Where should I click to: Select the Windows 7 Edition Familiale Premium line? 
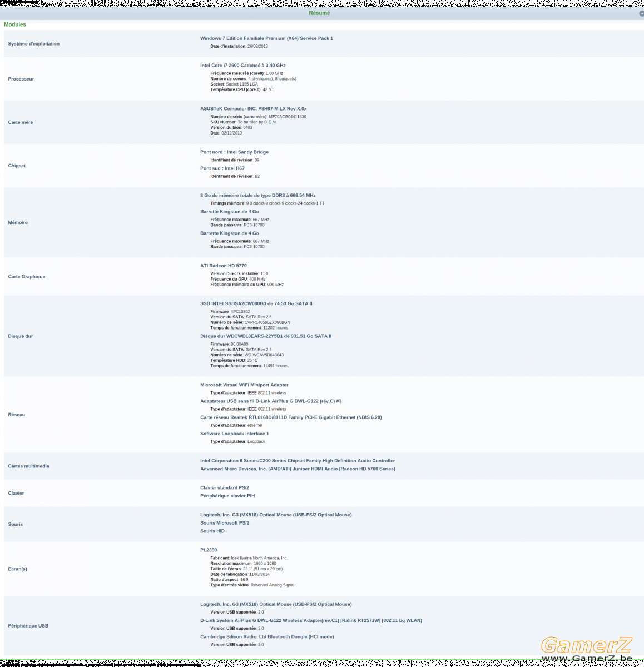(x=266, y=38)
